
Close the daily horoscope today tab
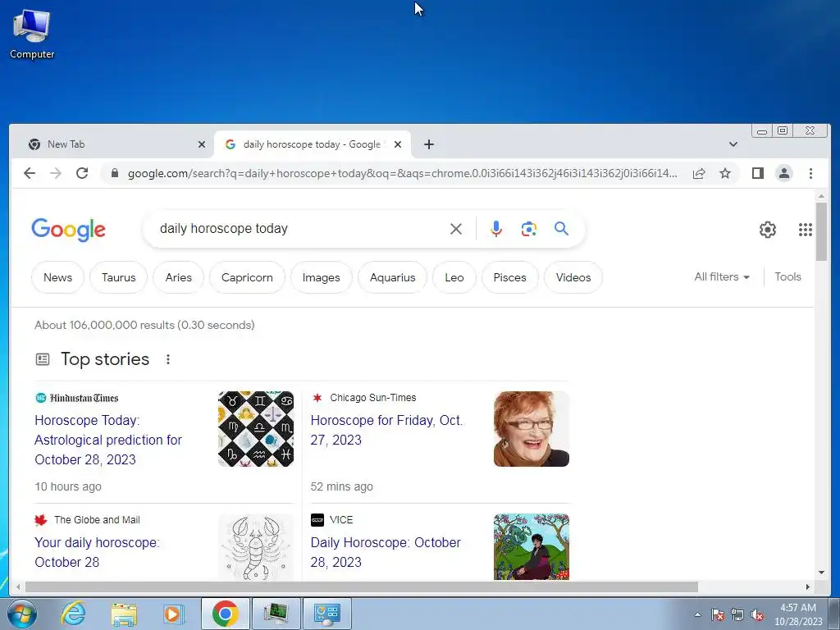[x=398, y=144]
